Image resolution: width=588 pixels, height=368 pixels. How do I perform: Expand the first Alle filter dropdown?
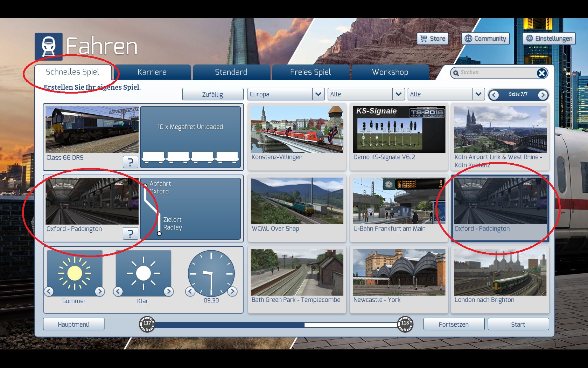[366, 94]
